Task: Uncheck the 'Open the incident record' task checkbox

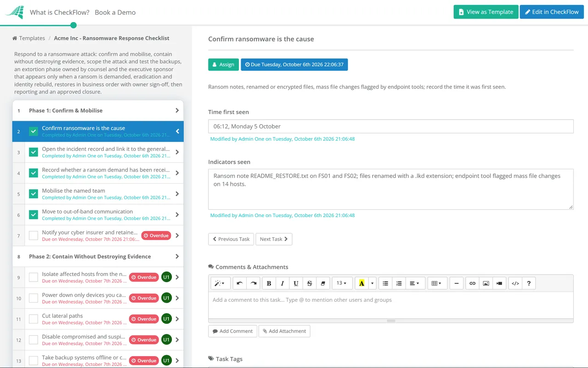Action: point(34,152)
